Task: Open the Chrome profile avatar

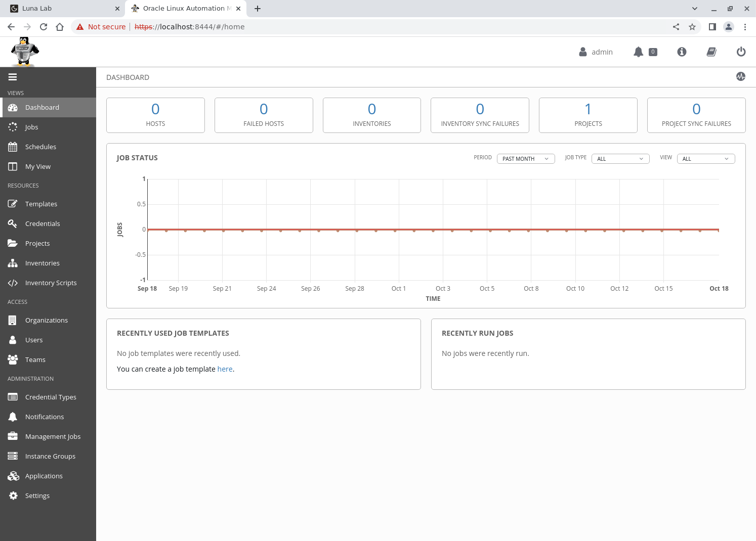Action: (x=729, y=27)
